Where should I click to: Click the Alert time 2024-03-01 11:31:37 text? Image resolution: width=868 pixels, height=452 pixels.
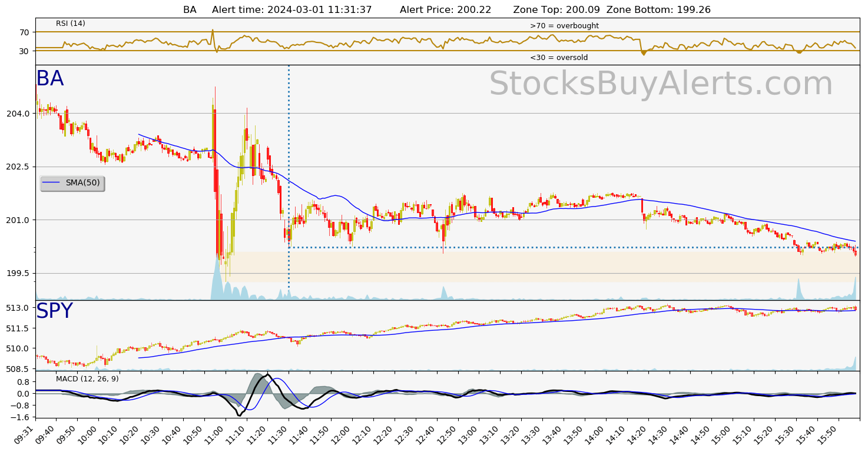(291, 9)
